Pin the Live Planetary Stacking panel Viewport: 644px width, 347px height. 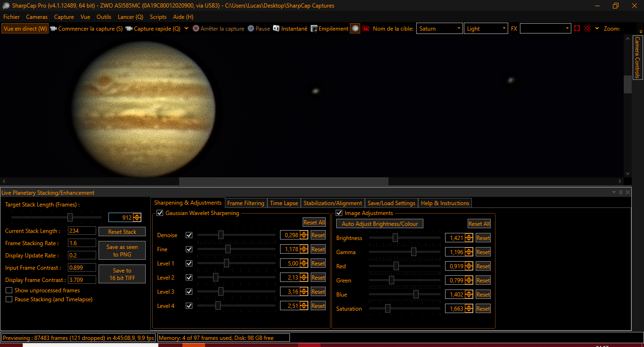tap(620, 192)
